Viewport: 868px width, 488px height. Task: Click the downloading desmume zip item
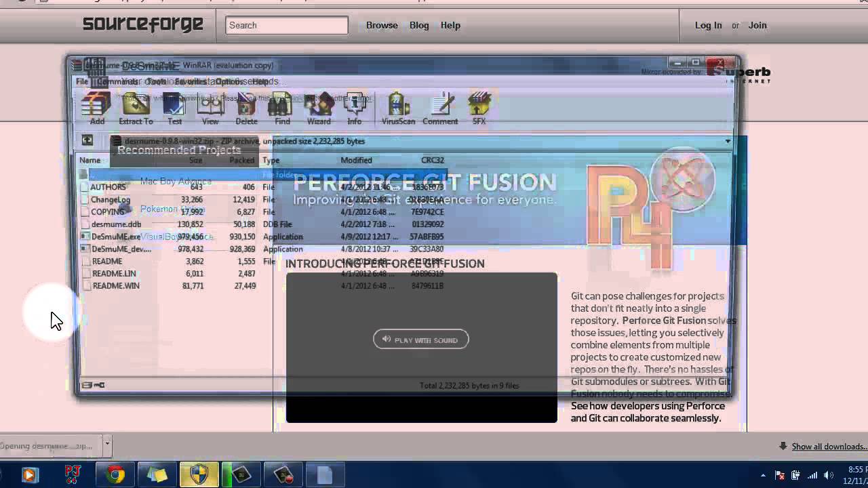pos(50,446)
